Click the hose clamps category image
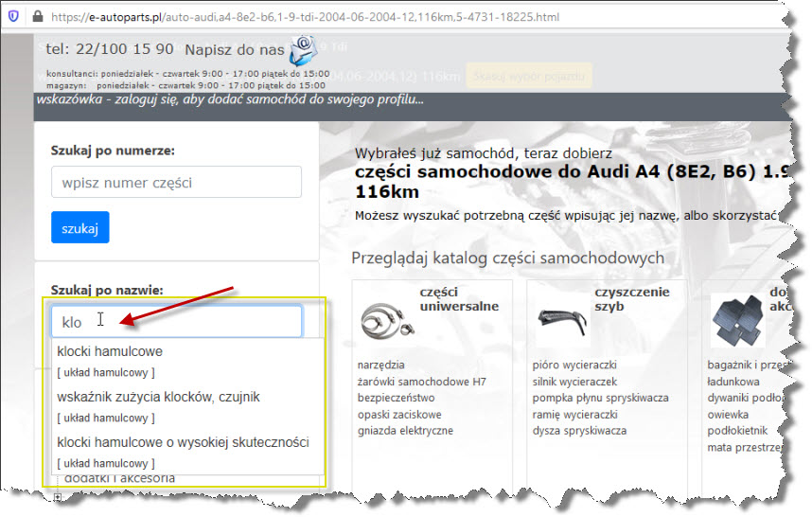This screenshot has width=812, height=517. click(387, 321)
